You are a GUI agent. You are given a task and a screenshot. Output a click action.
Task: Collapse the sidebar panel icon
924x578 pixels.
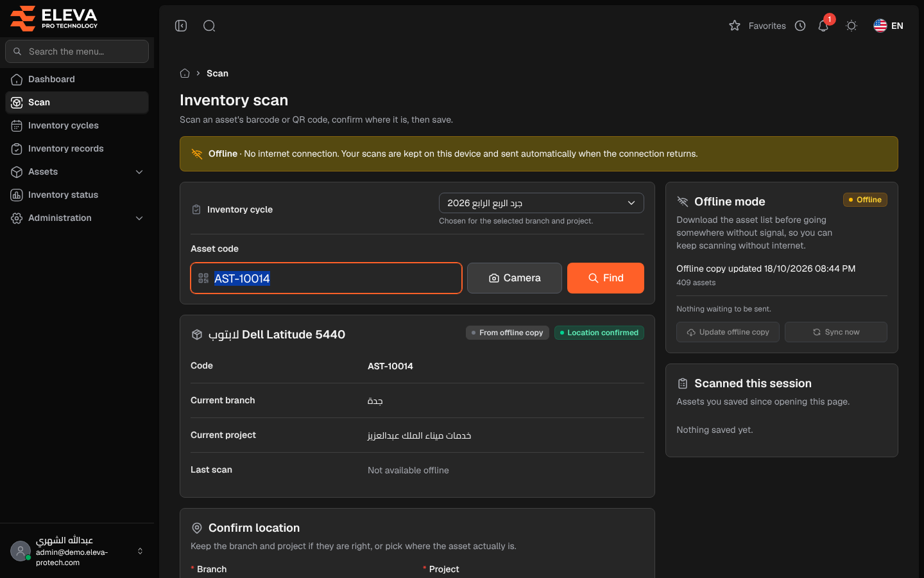point(181,26)
